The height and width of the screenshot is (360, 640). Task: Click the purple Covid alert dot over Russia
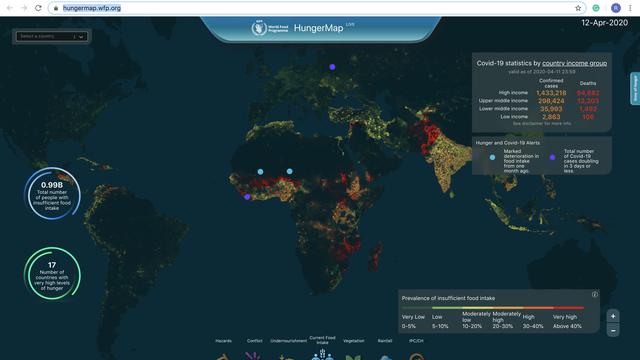coord(332,67)
